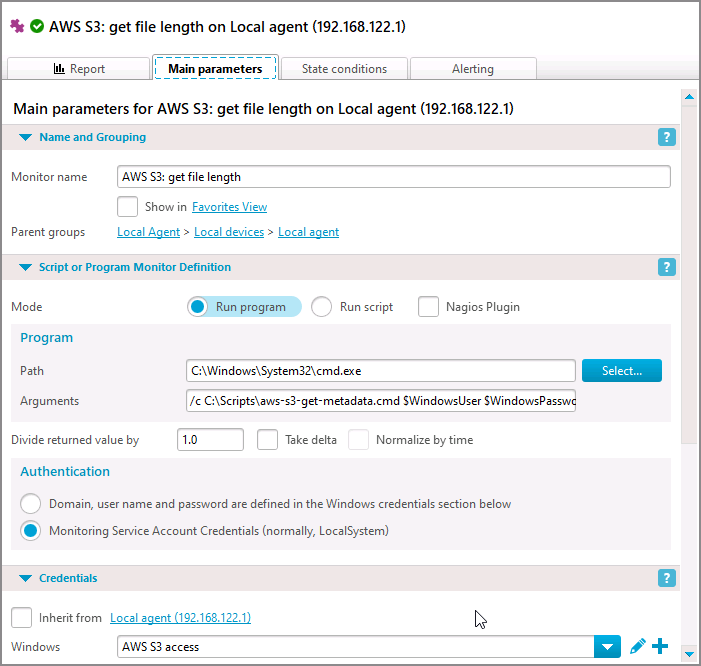The width and height of the screenshot is (701, 666).
Task: Click the bar chart icon on Report tab
Action: pyautogui.click(x=59, y=68)
